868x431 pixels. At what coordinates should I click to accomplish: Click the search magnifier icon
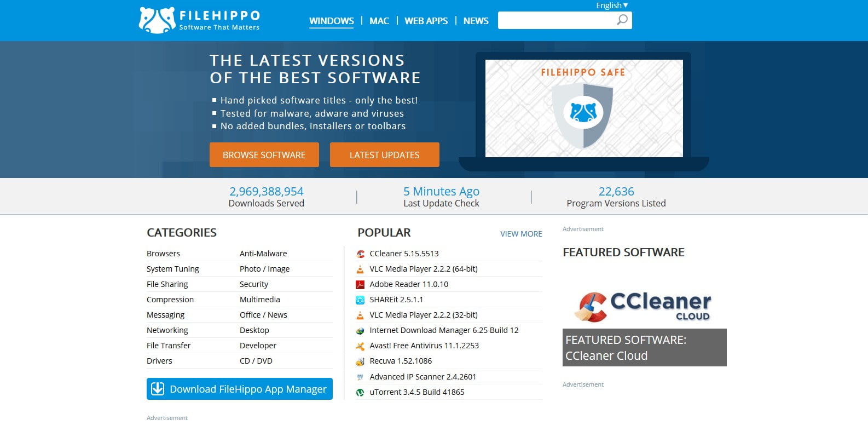pyautogui.click(x=622, y=20)
